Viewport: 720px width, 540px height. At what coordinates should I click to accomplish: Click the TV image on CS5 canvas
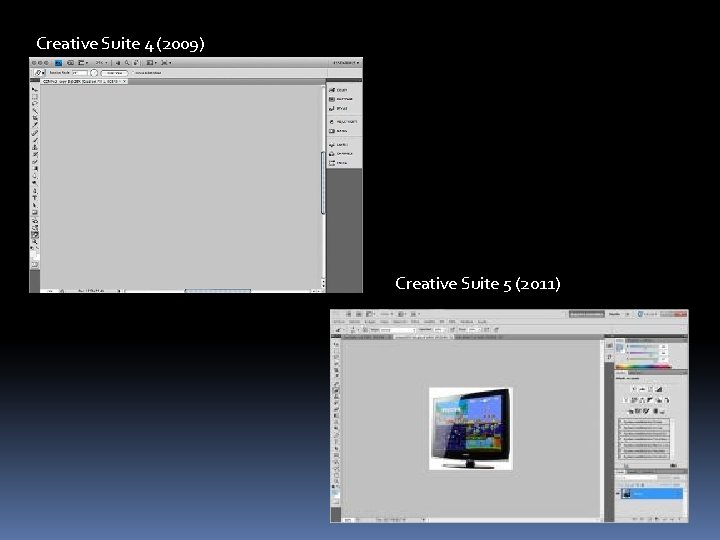471,428
